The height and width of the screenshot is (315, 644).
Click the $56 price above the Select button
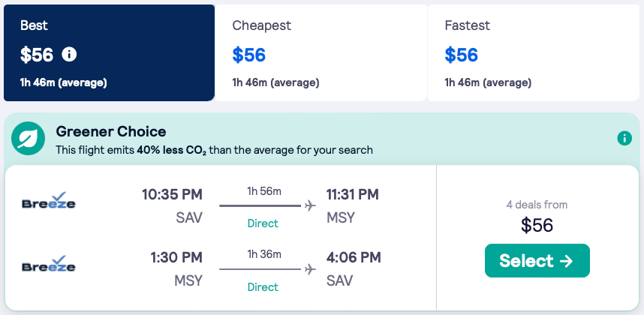pyautogui.click(x=537, y=225)
